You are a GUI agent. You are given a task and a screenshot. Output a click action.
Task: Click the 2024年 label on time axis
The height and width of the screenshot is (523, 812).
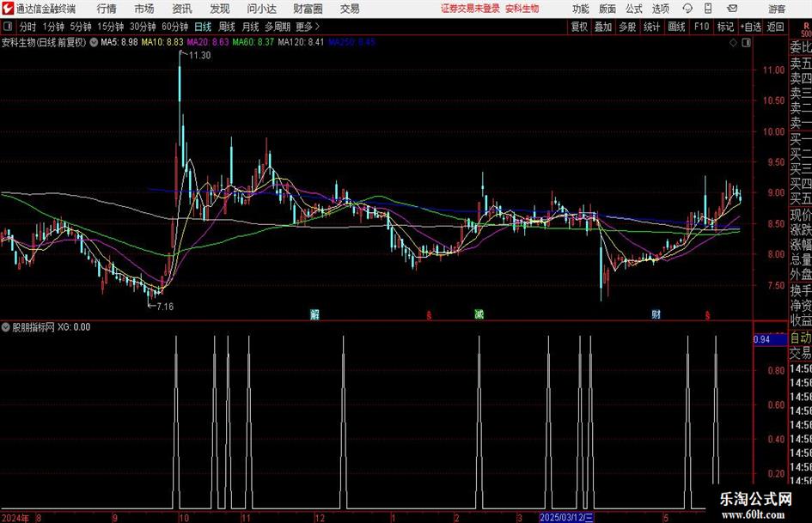[x=15, y=518]
